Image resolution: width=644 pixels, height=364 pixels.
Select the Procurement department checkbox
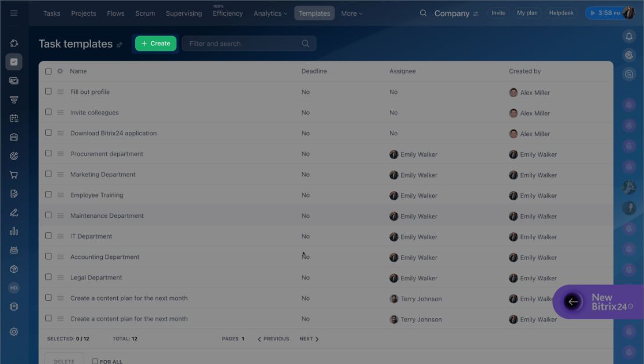49,153
